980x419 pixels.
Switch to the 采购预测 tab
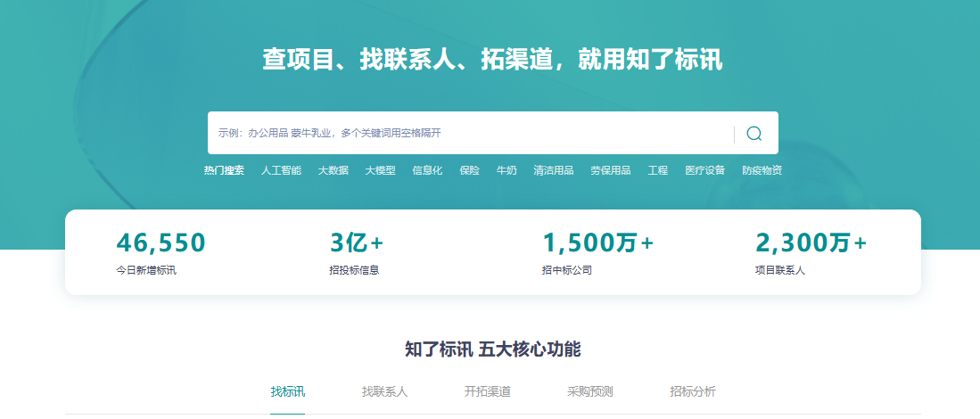pyautogui.click(x=590, y=392)
